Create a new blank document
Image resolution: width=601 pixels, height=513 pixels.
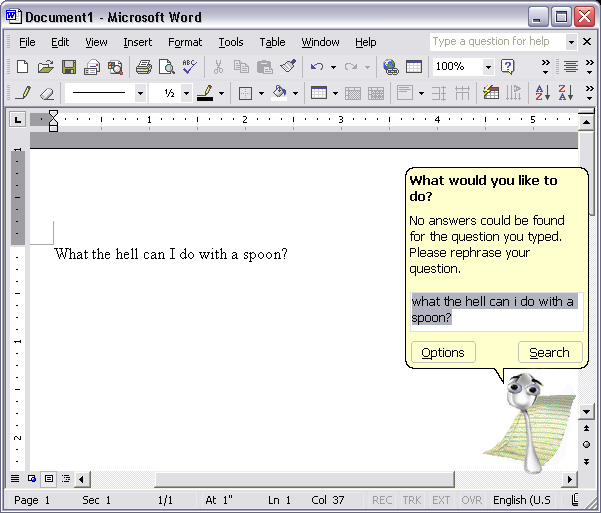(22, 67)
